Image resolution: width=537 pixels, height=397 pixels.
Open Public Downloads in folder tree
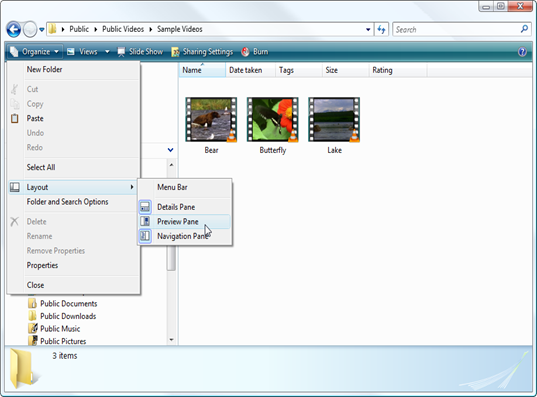click(68, 316)
